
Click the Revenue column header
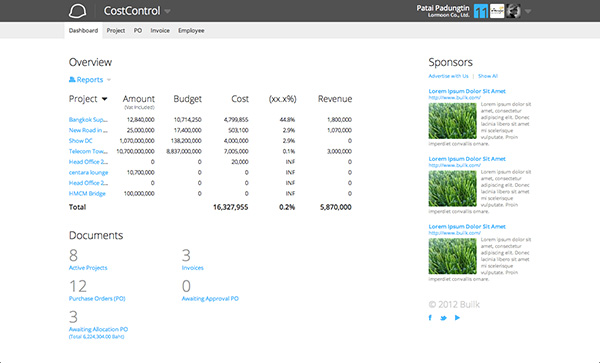click(x=335, y=99)
